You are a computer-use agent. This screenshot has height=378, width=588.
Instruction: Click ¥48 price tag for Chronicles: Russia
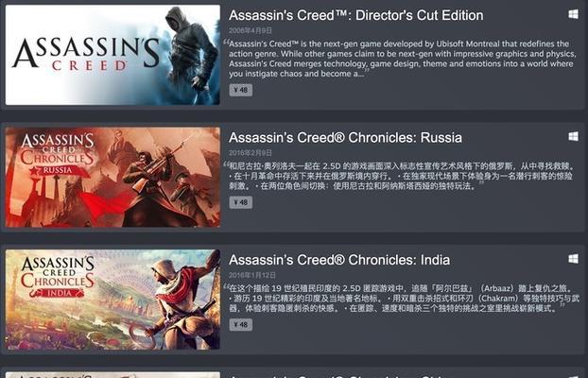point(241,202)
